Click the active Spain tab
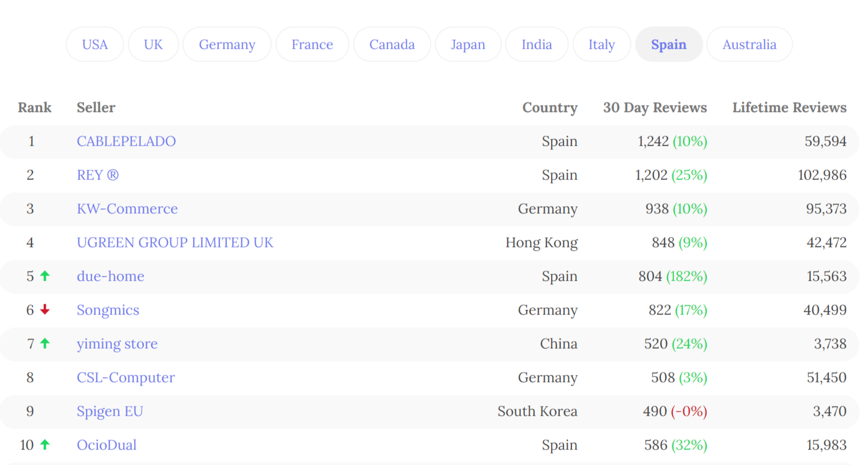 point(668,44)
